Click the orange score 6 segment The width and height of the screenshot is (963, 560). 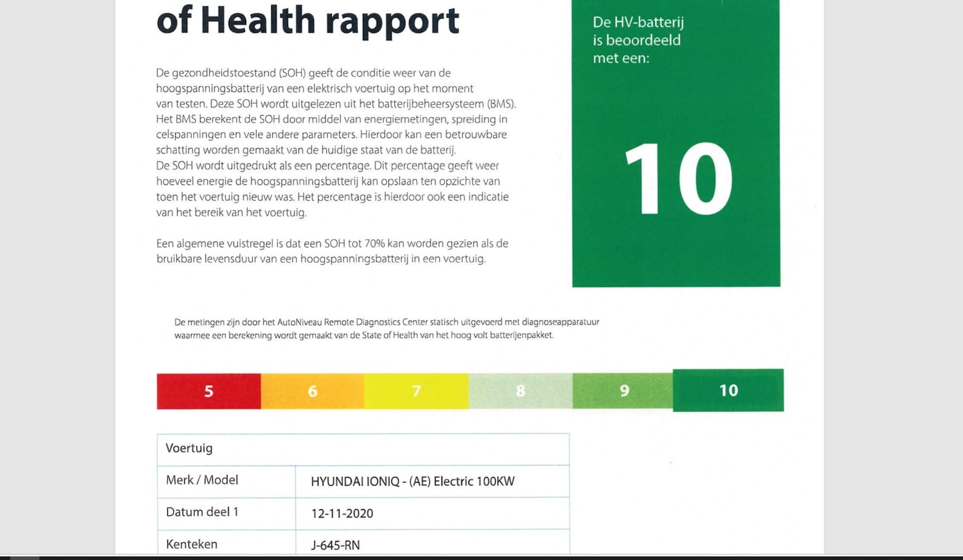(x=312, y=391)
